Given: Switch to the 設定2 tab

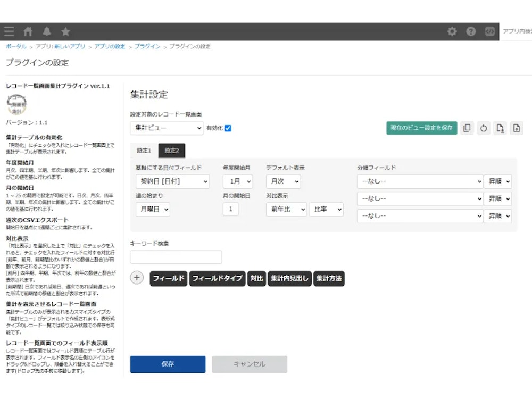Looking at the screenshot, I should pyautogui.click(x=172, y=151).
